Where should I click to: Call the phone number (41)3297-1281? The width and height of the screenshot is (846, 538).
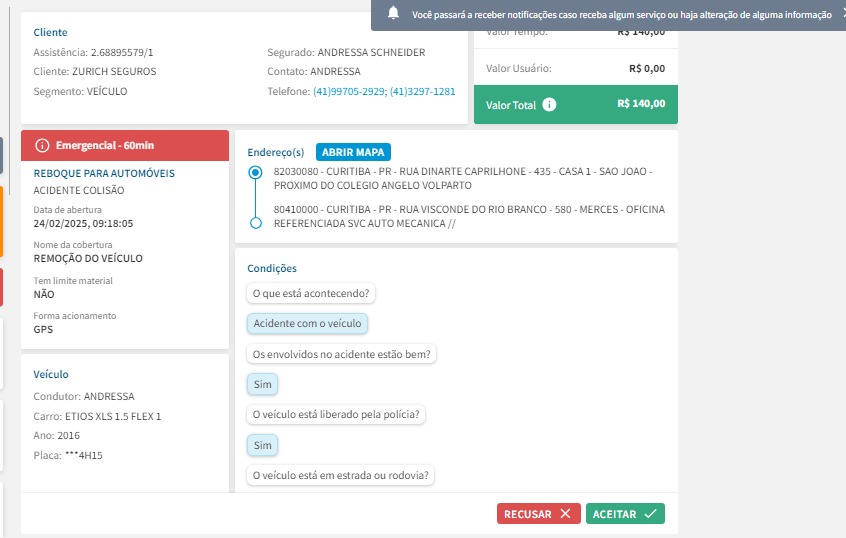pyautogui.click(x=422, y=91)
